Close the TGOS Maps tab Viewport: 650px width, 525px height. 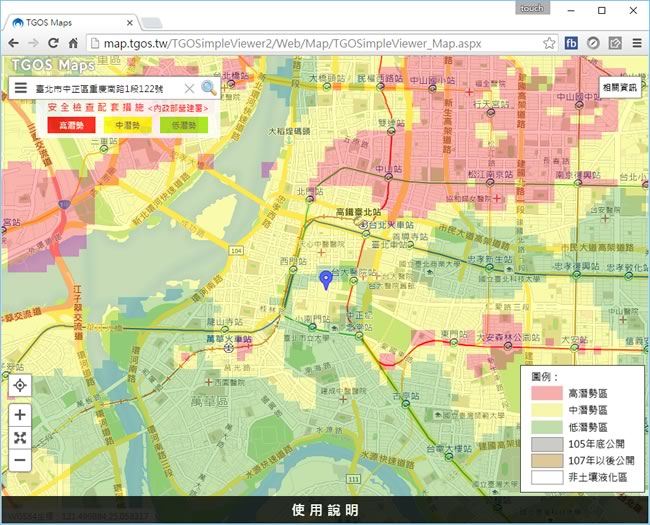130,23
